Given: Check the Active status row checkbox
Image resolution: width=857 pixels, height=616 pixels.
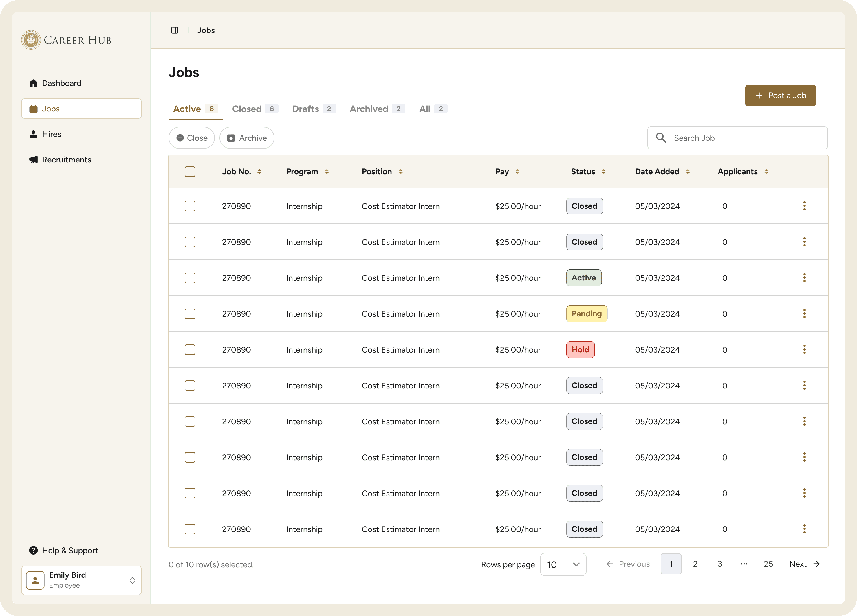Looking at the screenshot, I should click(x=190, y=278).
